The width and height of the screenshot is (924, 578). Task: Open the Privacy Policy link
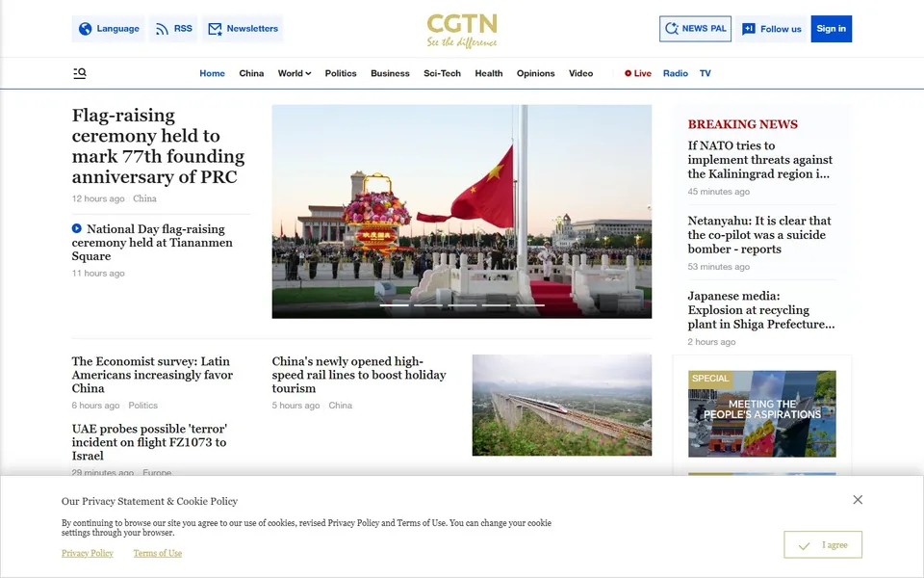88,553
